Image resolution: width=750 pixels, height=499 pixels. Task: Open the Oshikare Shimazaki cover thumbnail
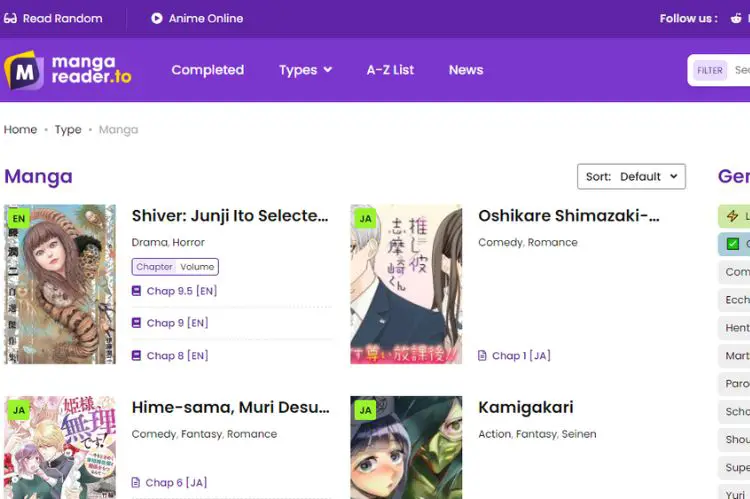406,284
